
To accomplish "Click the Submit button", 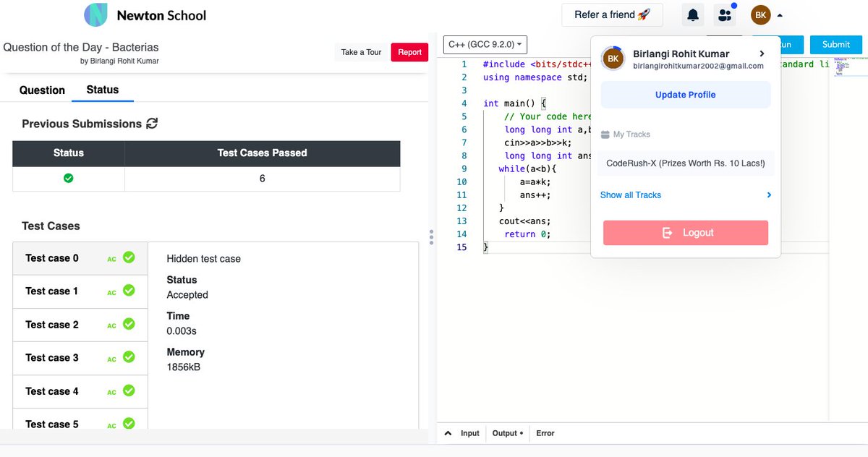I will click(835, 44).
